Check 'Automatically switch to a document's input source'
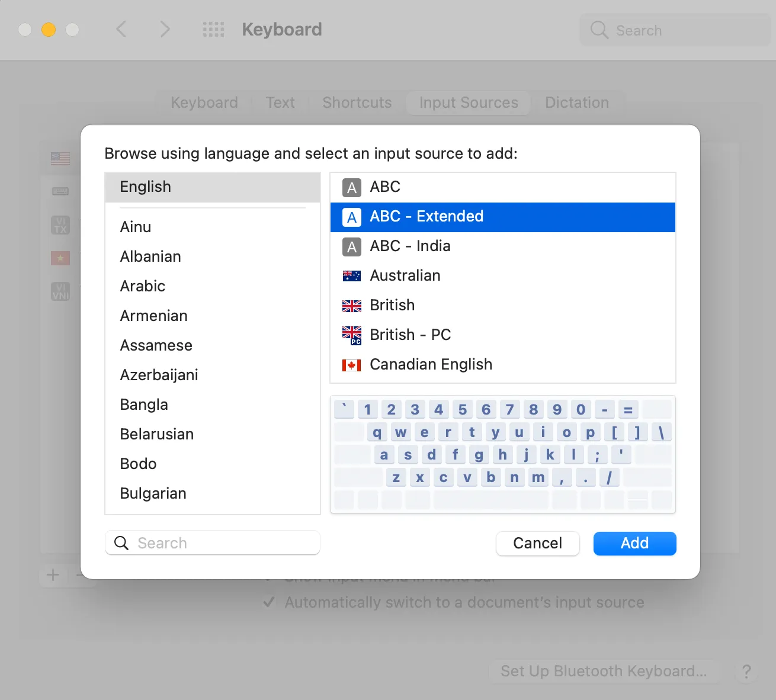 click(x=270, y=602)
